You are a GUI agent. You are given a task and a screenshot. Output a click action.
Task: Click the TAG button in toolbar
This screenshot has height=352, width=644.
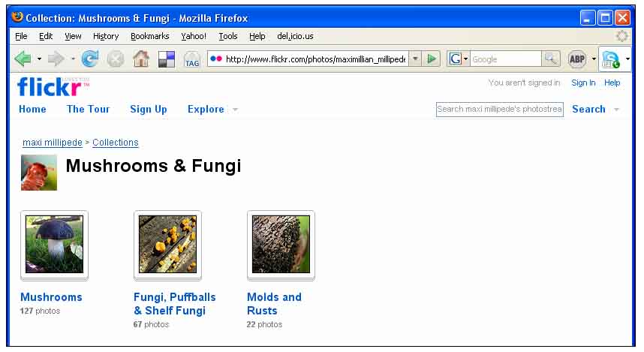pos(192,59)
